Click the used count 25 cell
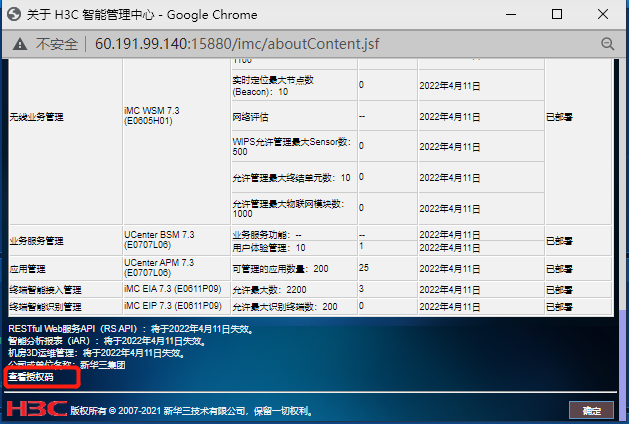The width and height of the screenshot is (629, 424). 388,268
